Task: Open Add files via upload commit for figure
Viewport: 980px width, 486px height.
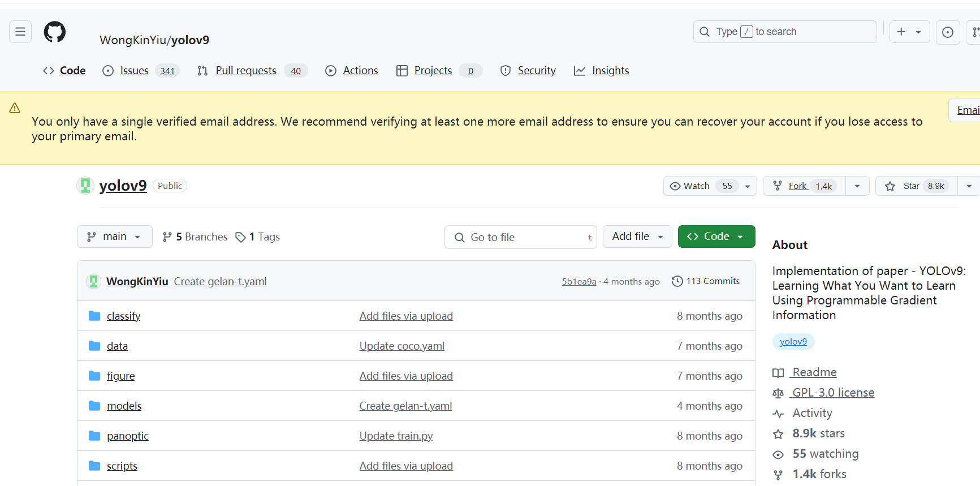Action: coord(406,376)
